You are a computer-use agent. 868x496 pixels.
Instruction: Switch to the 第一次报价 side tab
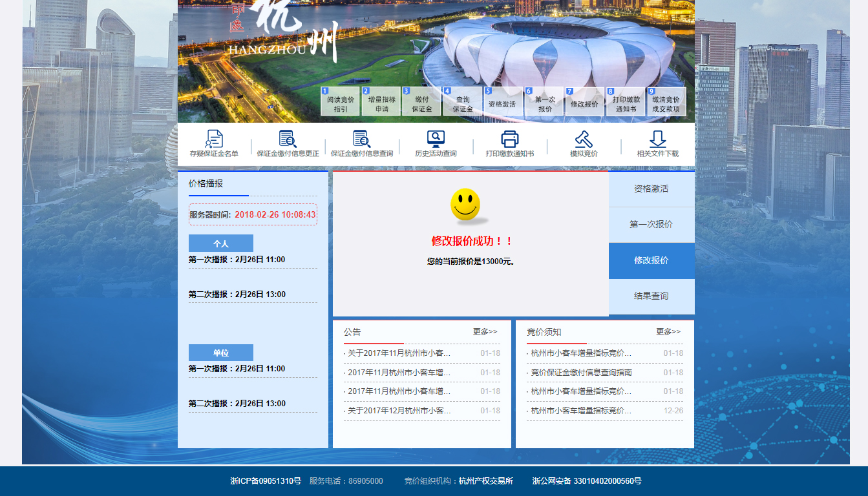click(651, 225)
